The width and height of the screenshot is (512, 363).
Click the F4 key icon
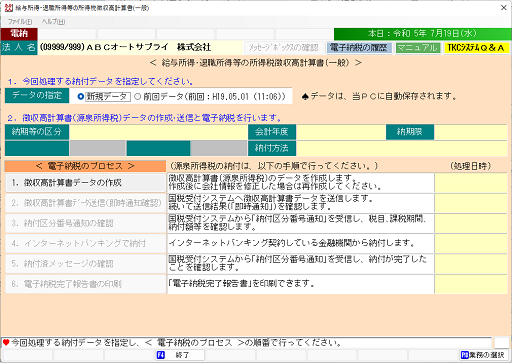click(161, 355)
